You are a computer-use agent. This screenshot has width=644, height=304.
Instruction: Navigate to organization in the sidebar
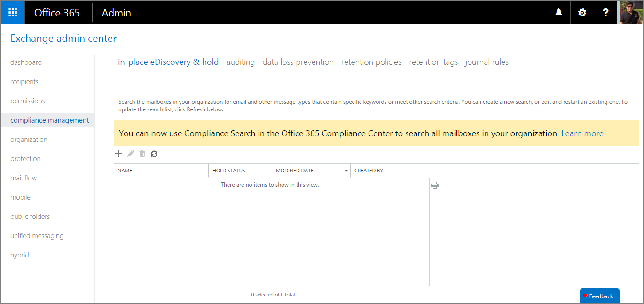(x=29, y=140)
